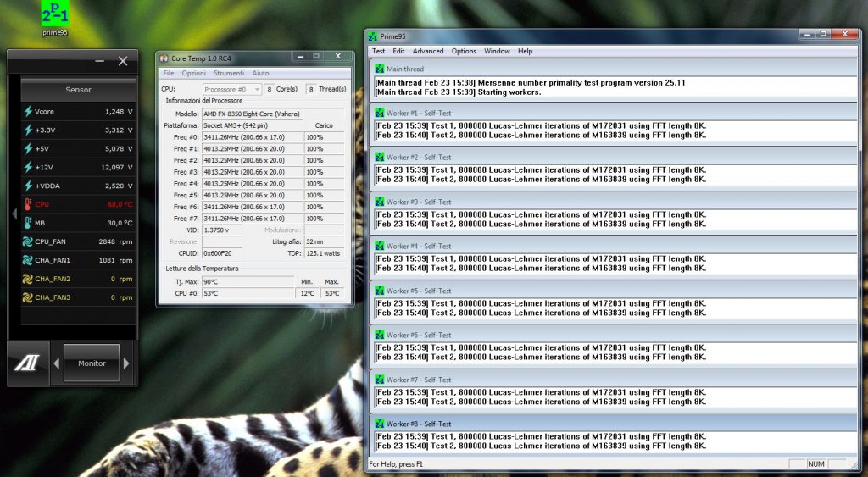Open the Processore #0 CPU dropdown
868x477 pixels.
231,89
